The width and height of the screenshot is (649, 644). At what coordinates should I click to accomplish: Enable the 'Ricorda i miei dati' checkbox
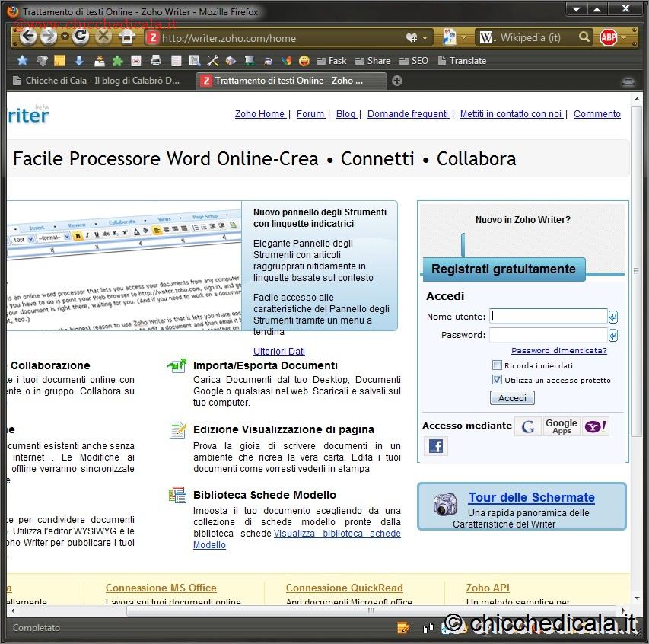click(x=497, y=365)
